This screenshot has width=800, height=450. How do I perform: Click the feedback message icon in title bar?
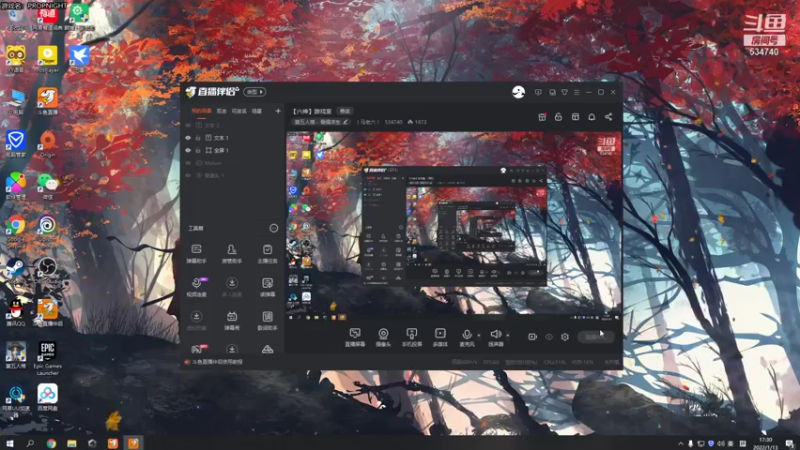[x=538, y=92]
